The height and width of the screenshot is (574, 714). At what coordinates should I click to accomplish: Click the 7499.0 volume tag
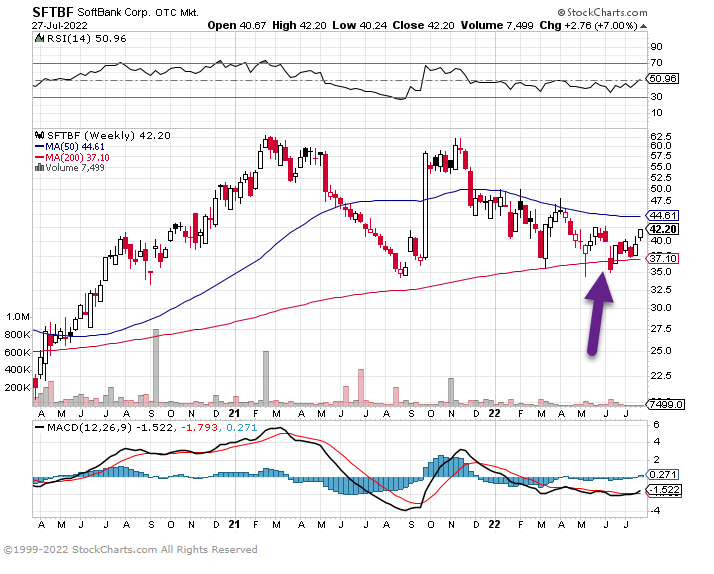point(666,404)
